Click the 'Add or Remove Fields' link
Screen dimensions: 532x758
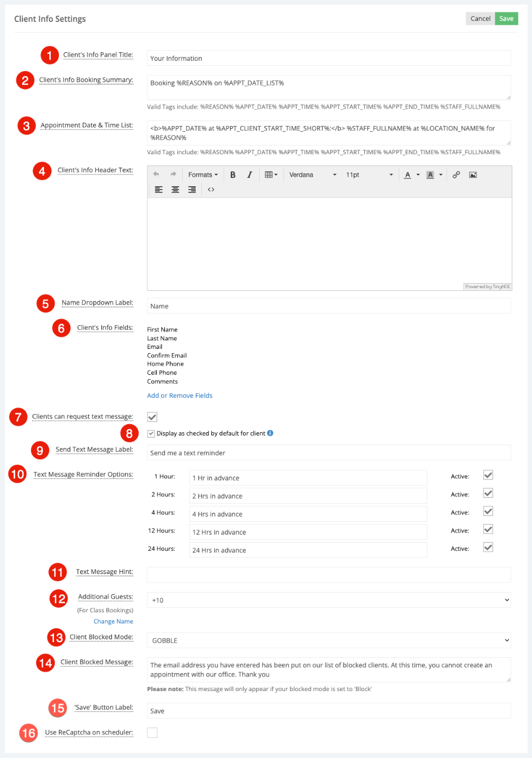tap(179, 395)
